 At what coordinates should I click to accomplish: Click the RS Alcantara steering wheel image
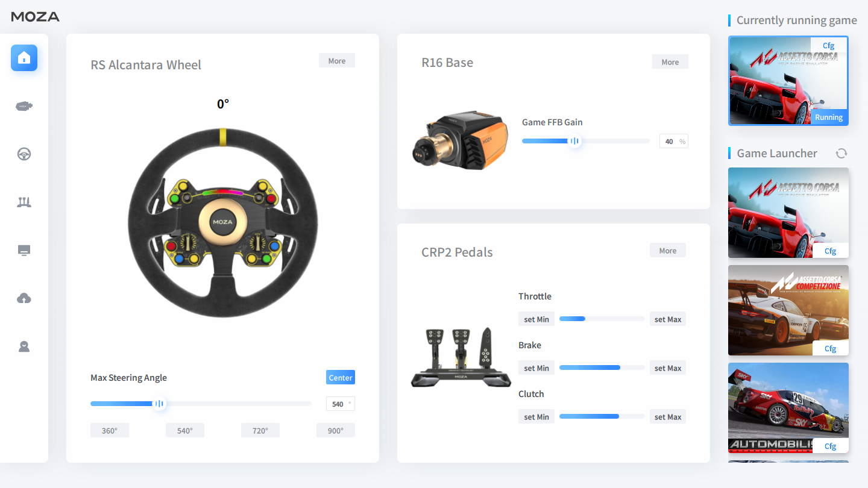coord(223,222)
